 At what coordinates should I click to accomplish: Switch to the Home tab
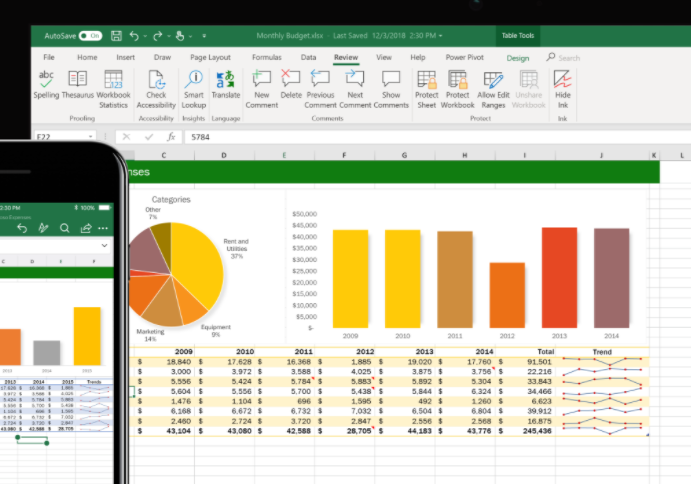87,57
